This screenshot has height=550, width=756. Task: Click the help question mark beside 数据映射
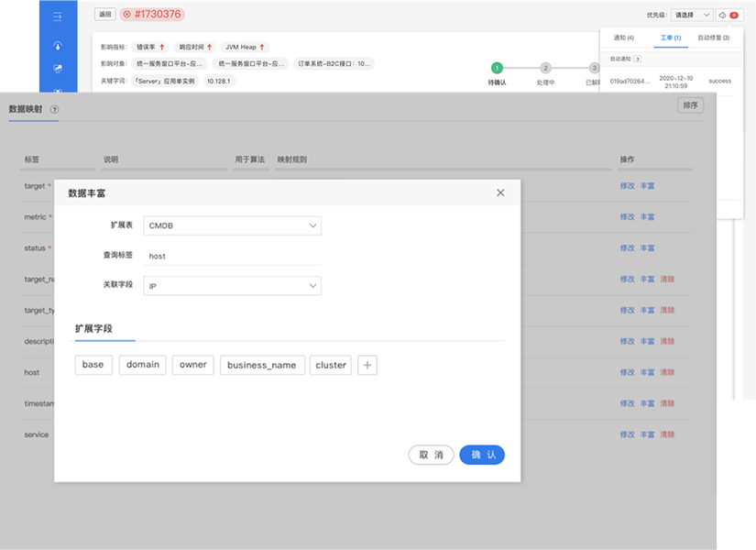[x=54, y=109]
